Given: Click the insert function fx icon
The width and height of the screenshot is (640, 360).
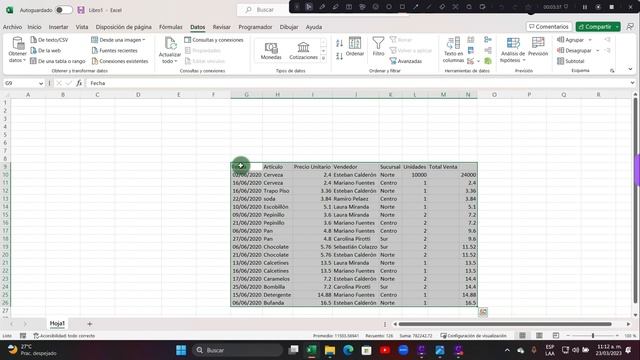Looking at the screenshot, I should pyautogui.click(x=79, y=83).
